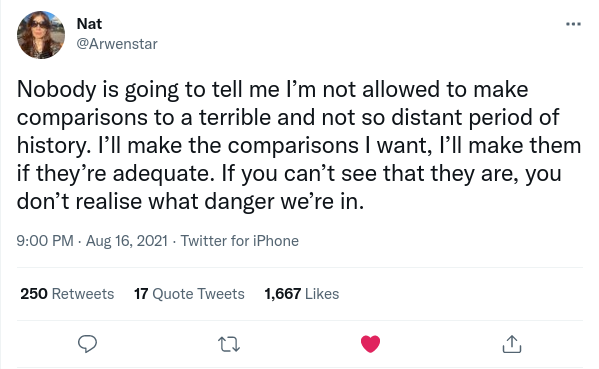Click the tweet's last line 'don't realise what danger'
This screenshot has width=599, height=369.
click(190, 202)
